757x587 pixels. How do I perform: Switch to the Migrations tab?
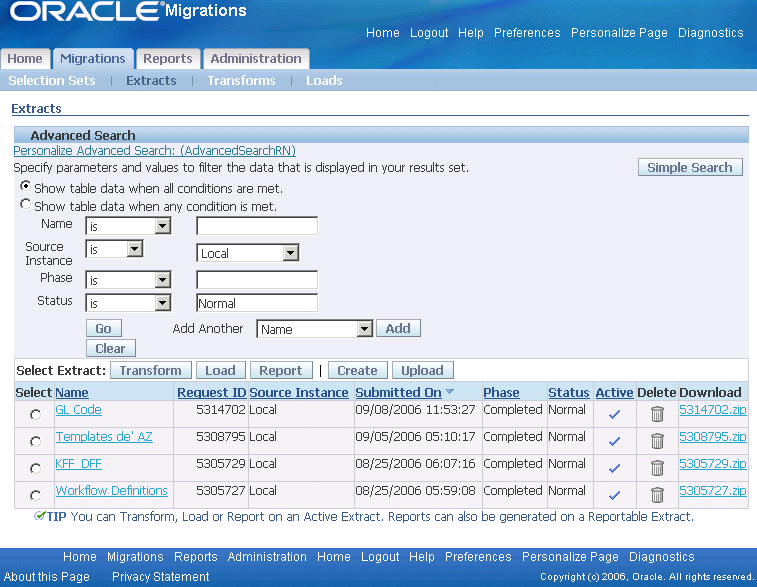point(93,59)
